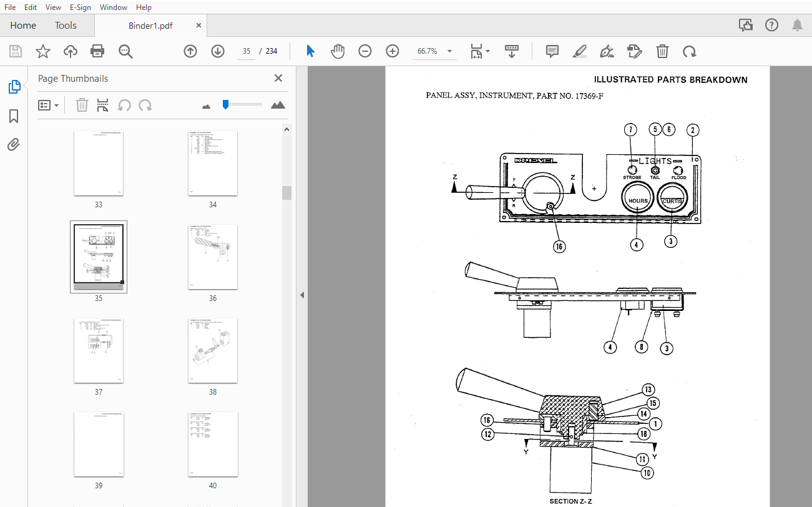This screenshot has height=507, width=812.
Task: Click the fit page scrolling mode icon
Action: tap(476, 51)
